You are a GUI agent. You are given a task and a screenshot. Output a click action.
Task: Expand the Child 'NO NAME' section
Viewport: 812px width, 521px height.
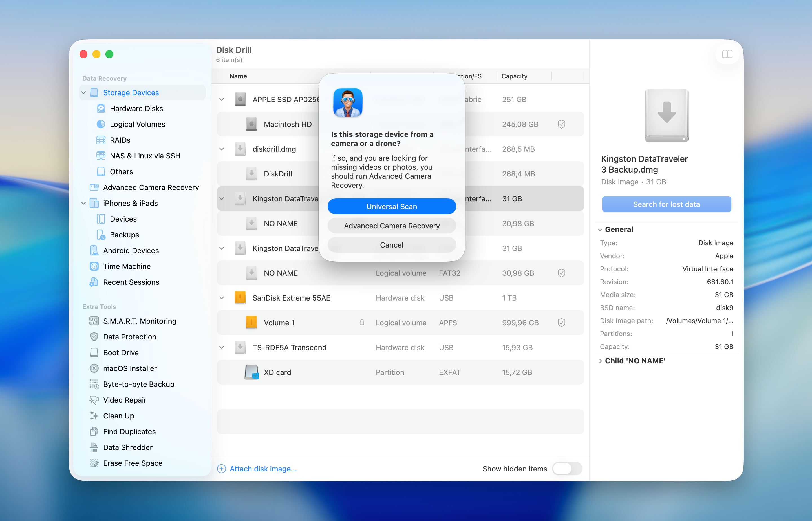pos(600,361)
